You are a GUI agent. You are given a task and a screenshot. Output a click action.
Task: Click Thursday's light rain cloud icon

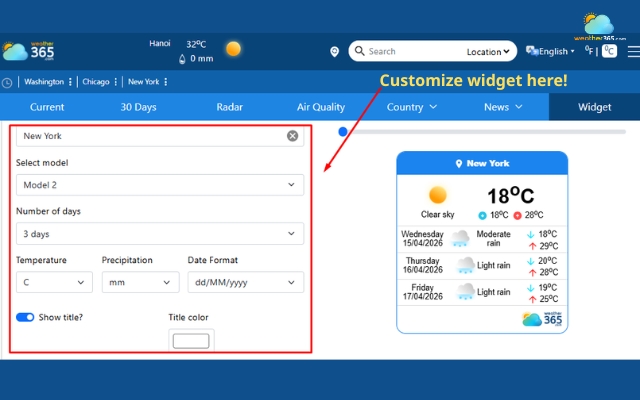tap(465, 265)
